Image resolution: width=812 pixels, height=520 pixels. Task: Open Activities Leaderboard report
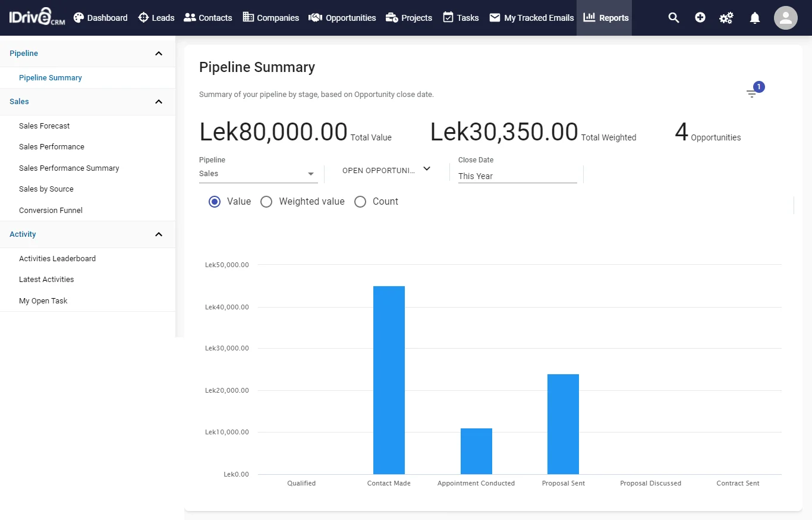(57, 259)
